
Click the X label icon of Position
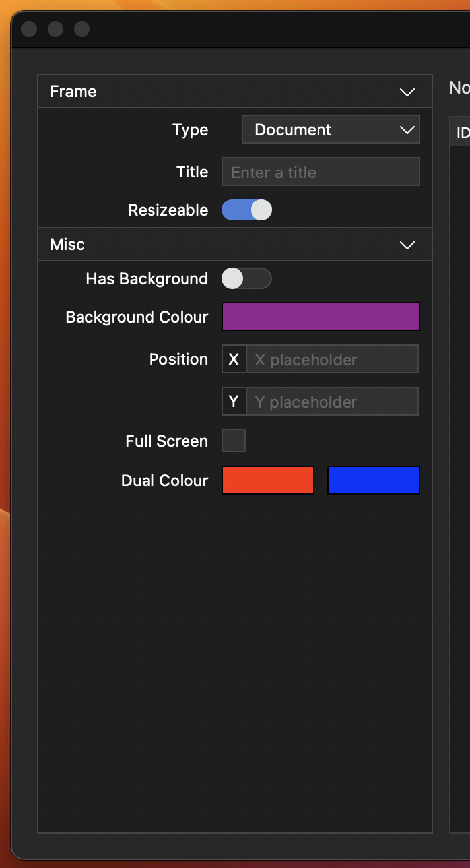tap(234, 359)
